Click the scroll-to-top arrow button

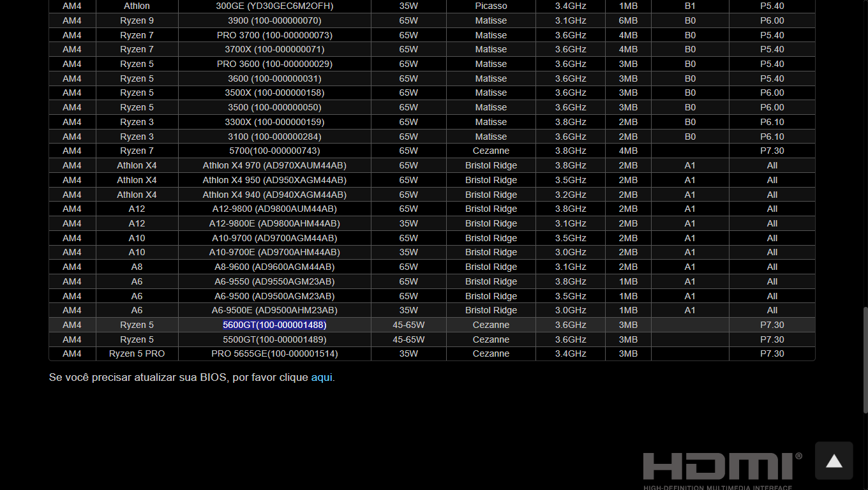[x=834, y=461]
